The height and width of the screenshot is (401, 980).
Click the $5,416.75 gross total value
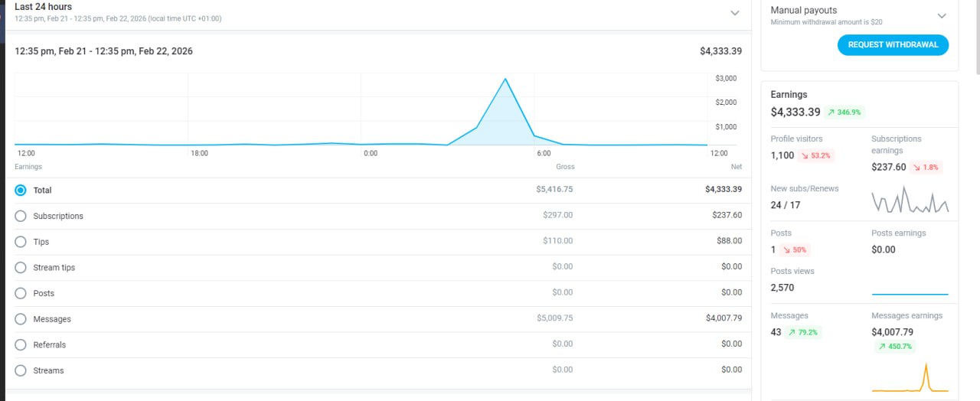[x=555, y=189]
